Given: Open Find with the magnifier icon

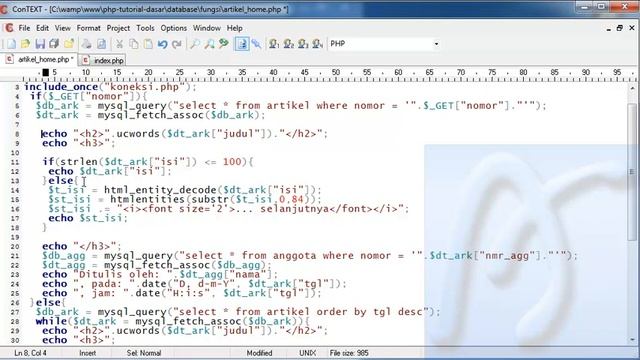Looking at the screenshot, I should click(195, 44).
